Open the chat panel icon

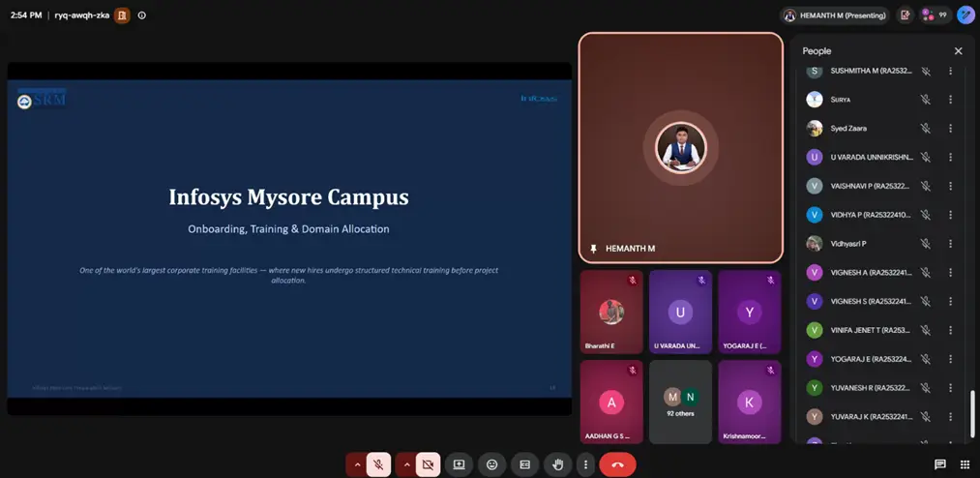(x=940, y=464)
